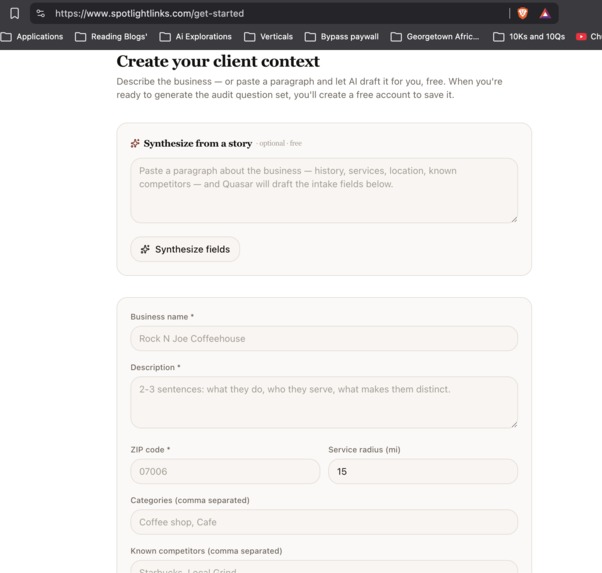Image resolution: width=602 pixels, height=573 pixels.
Task: Focus the Business name field
Action: pyautogui.click(x=324, y=338)
